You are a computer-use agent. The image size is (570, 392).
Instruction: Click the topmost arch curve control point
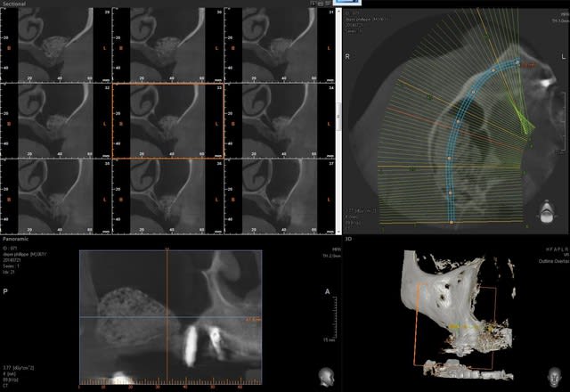tap(517, 62)
